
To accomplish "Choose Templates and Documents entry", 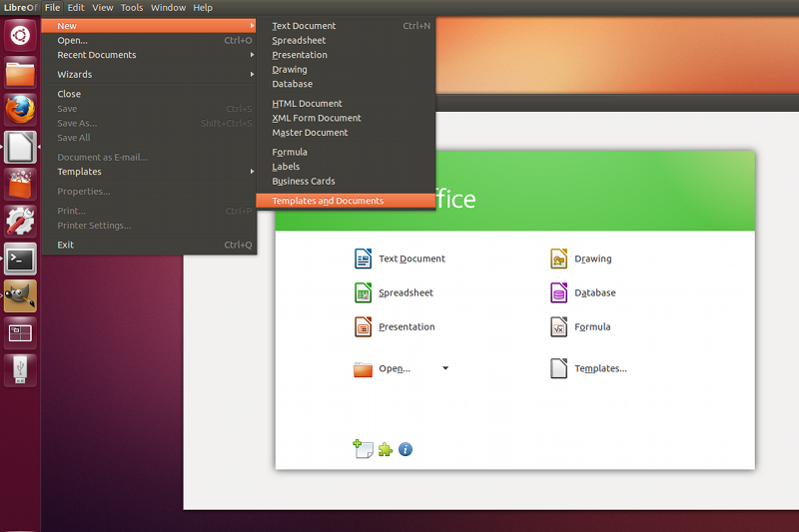I will tap(346, 201).
